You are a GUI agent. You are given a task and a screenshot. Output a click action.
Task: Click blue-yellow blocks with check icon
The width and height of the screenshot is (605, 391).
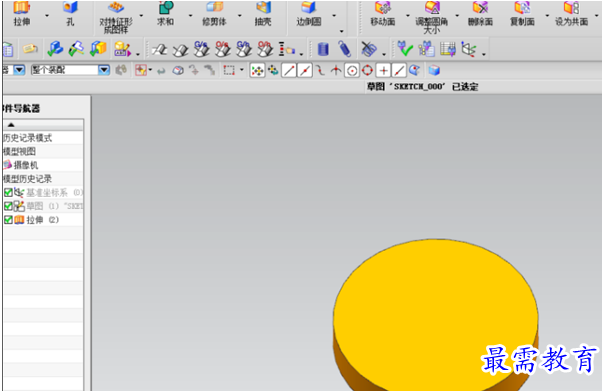click(98, 49)
